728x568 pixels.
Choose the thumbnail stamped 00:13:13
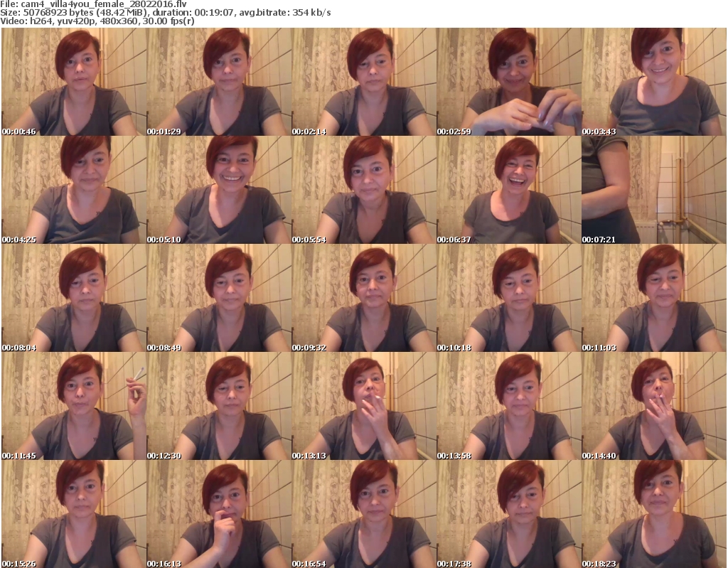tap(363, 406)
